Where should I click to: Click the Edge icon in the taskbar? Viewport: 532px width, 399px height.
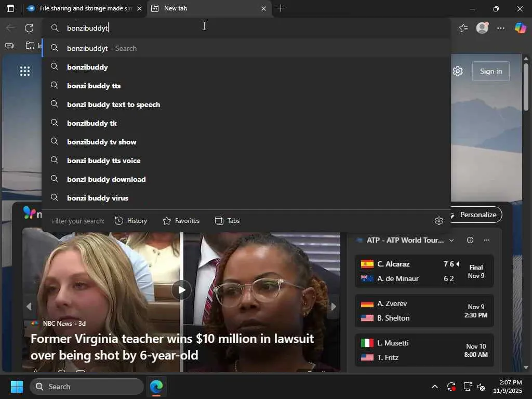click(x=156, y=387)
